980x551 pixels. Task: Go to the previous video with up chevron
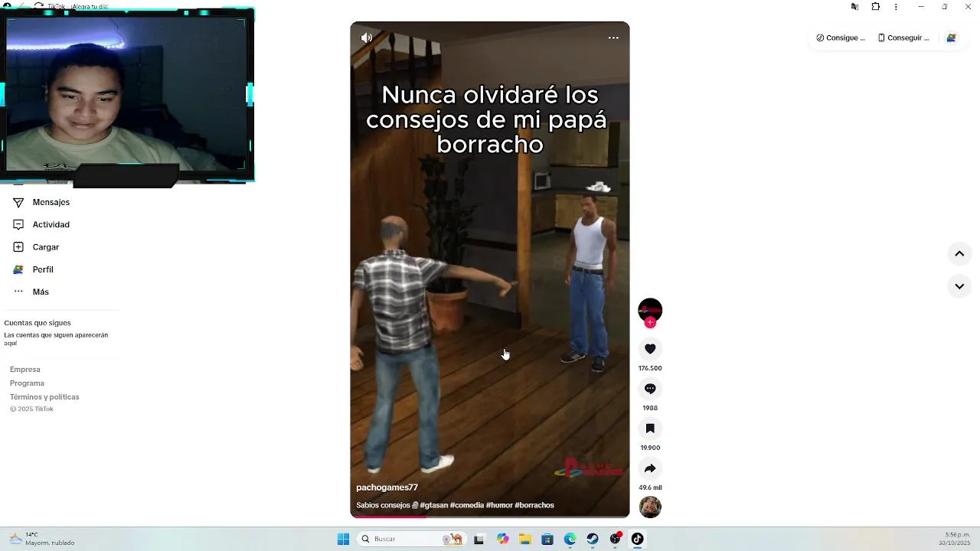pyautogui.click(x=959, y=254)
